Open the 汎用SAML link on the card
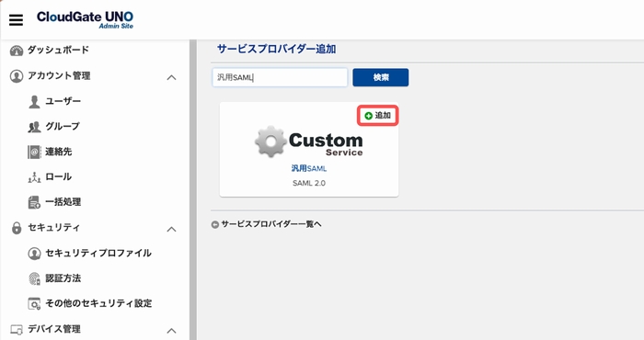The height and width of the screenshot is (340, 644). coord(309,168)
